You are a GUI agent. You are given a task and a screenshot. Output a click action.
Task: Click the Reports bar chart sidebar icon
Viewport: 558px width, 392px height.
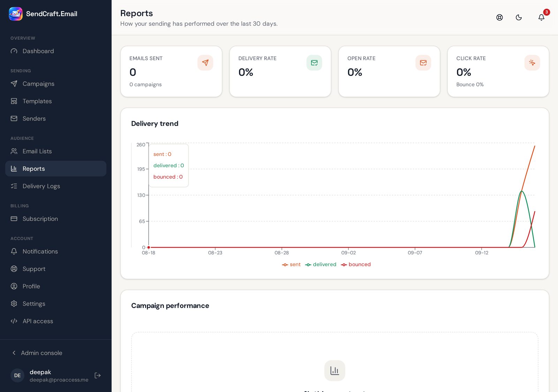tap(14, 169)
